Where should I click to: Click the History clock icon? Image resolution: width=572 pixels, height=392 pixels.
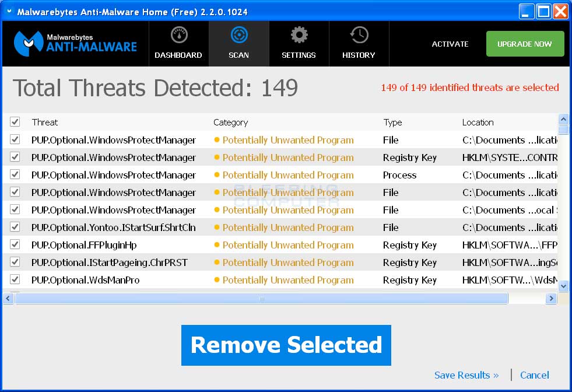(x=359, y=36)
